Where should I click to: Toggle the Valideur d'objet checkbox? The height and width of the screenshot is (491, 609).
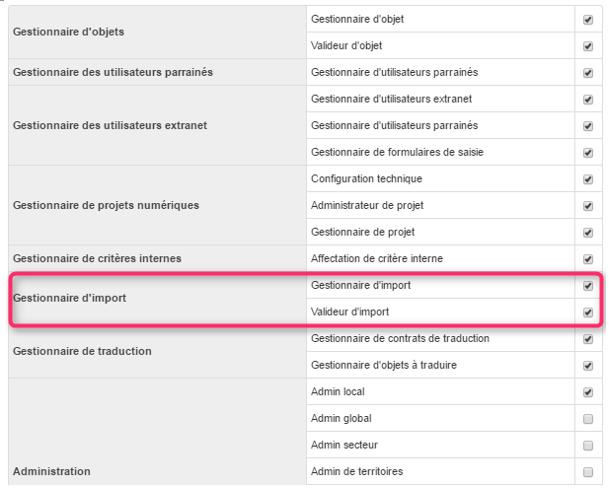[588, 46]
